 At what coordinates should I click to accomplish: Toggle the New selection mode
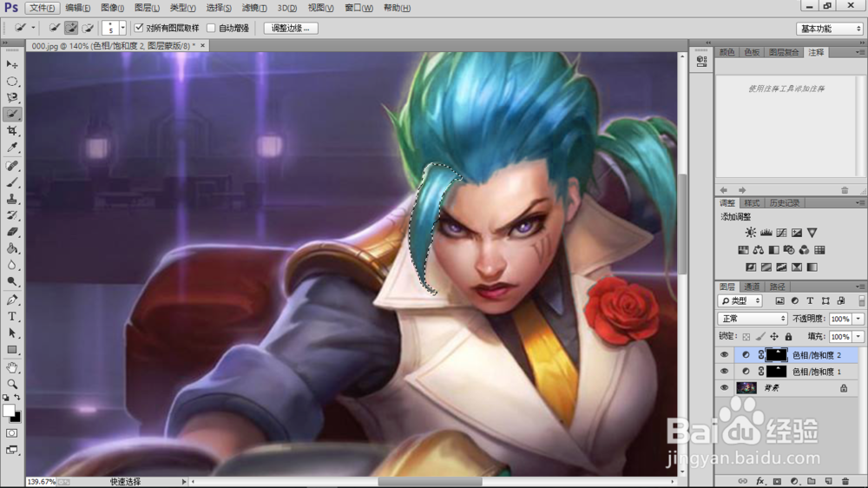point(54,28)
